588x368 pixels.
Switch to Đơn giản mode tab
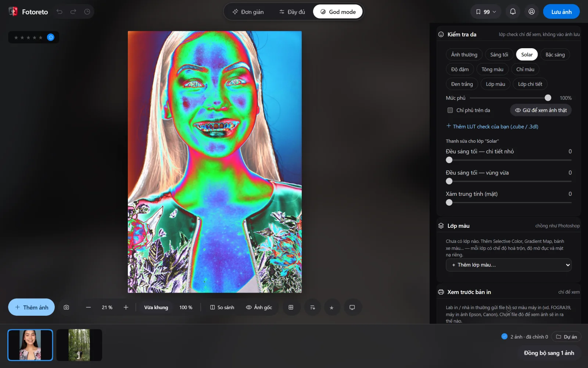click(248, 12)
